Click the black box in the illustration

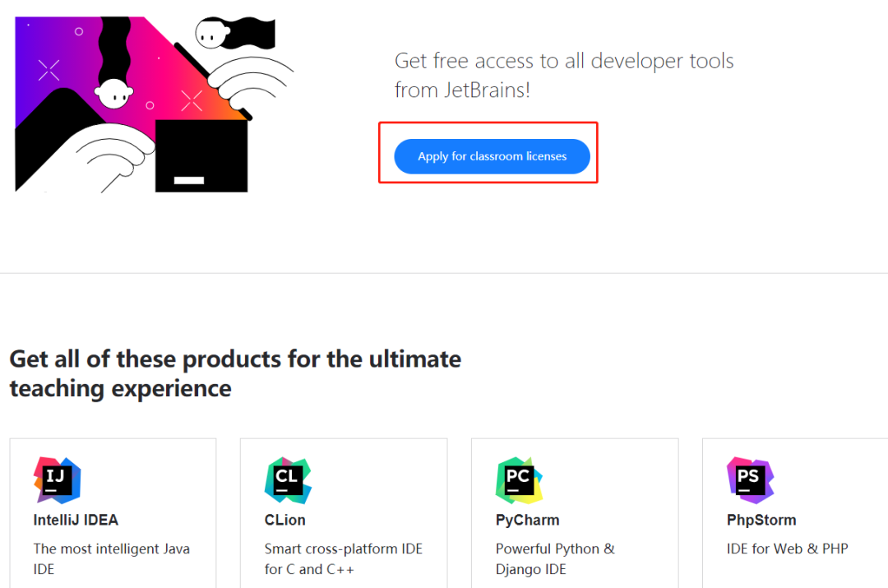point(201,156)
